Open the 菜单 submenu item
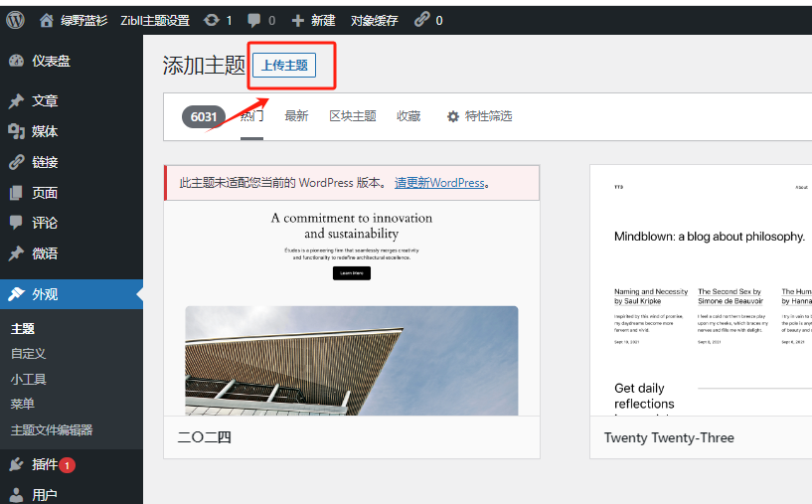 (x=23, y=404)
